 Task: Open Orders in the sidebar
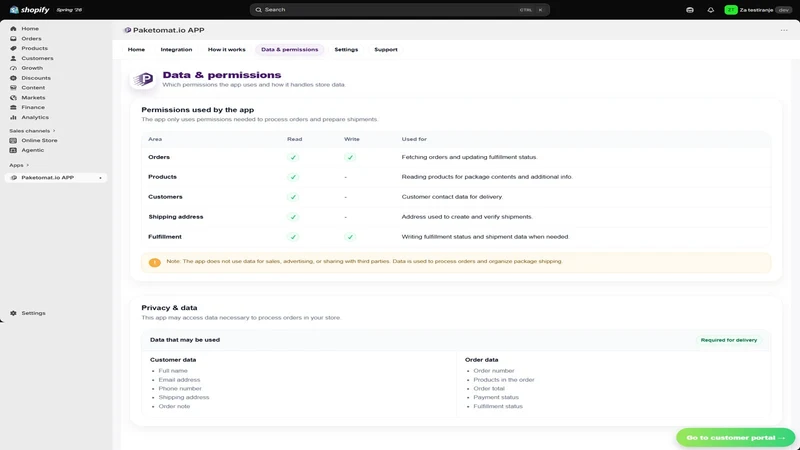pyautogui.click(x=31, y=38)
